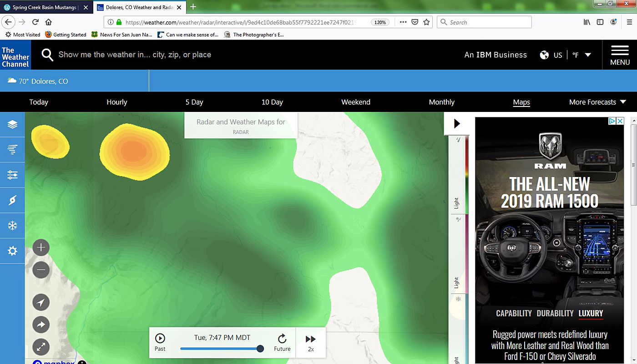The height and width of the screenshot is (364, 637).
Task: Select the hurricane tracker sidebar icon
Action: click(12, 200)
